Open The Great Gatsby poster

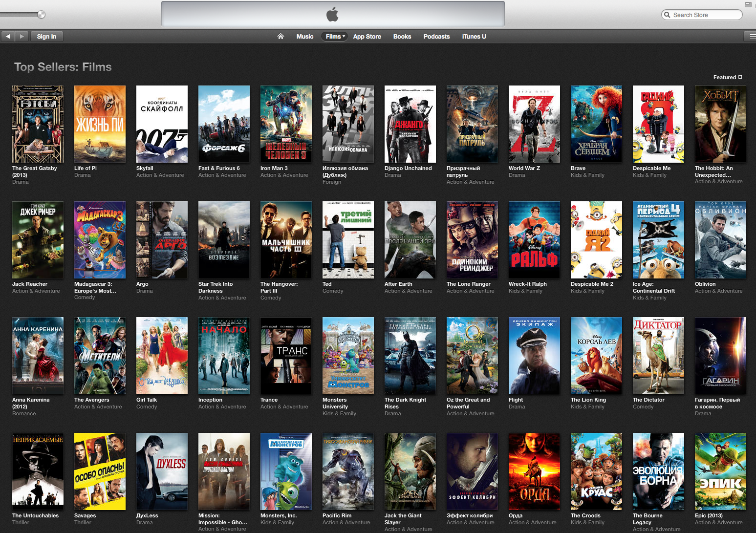[x=38, y=124]
